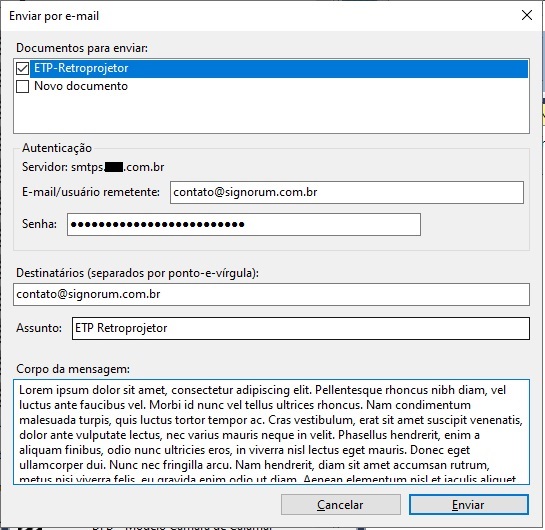Click empty area of the documents list
This screenshot has height=530, width=545.
click(271, 113)
